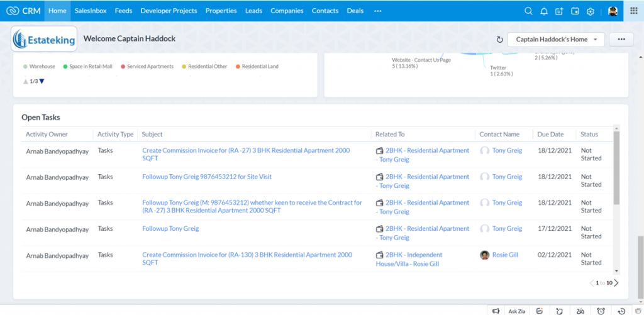Toggle Space in Retail Mall legend item
The width and height of the screenshot is (644, 315).
pyautogui.click(x=87, y=66)
